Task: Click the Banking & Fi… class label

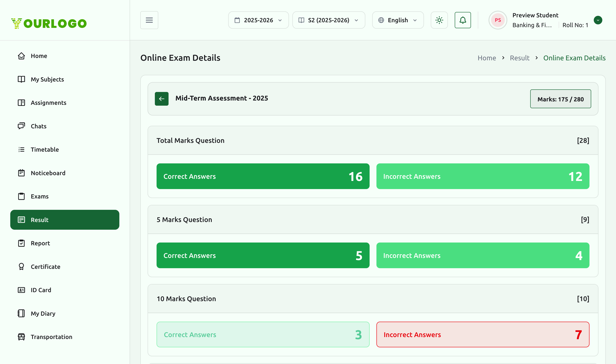Action: pyautogui.click(x=532, y=25)
